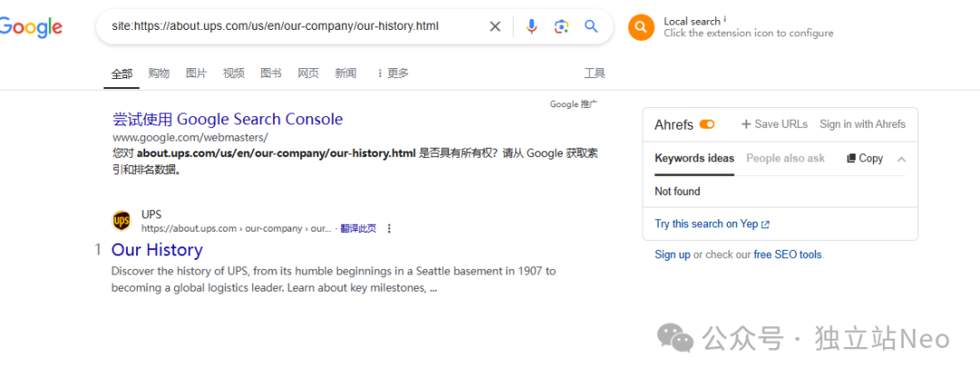
Task: Click the UPS site name above the result
Action: tap(152, 214)
